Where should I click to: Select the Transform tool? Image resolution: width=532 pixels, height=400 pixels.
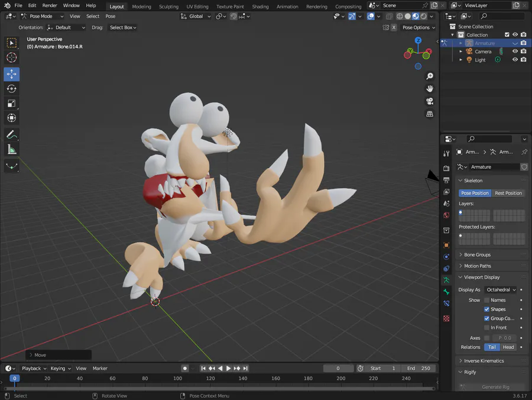pos(12,118)
